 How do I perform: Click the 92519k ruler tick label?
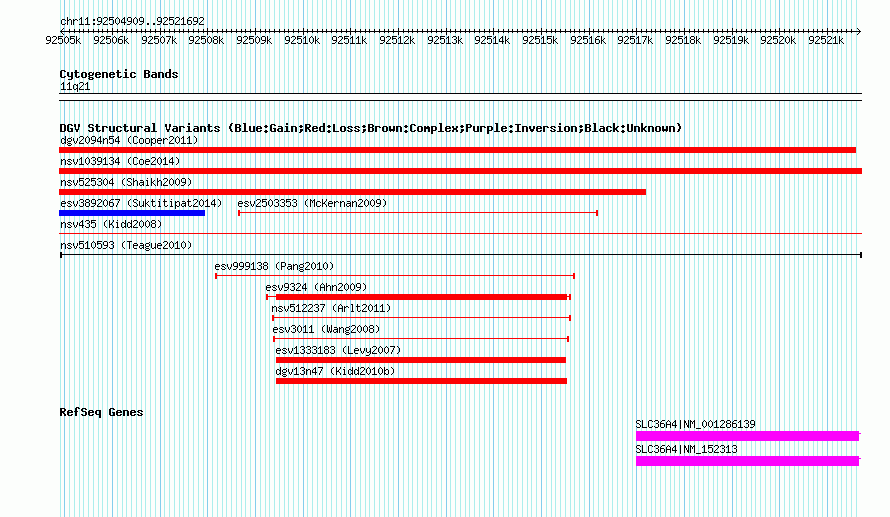731,40
